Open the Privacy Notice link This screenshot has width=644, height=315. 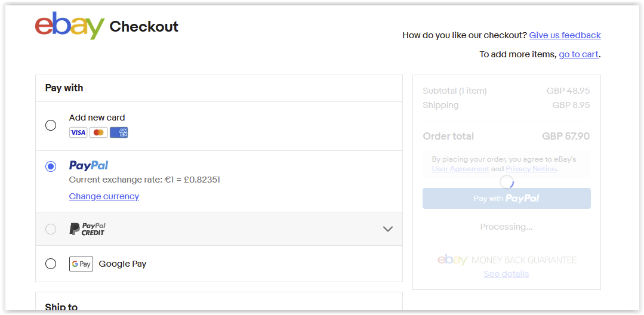tap(531, 169)
